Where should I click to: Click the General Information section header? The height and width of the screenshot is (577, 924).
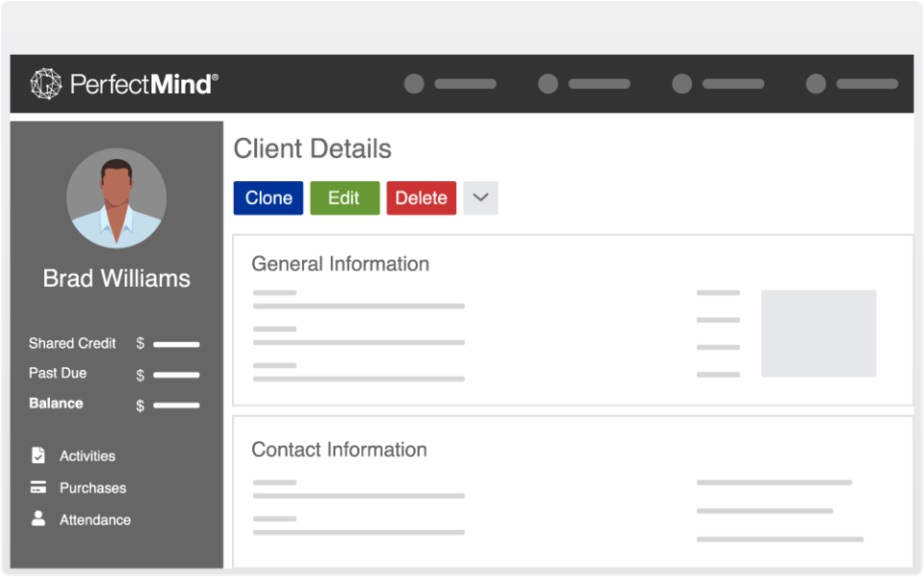pos(340,264)
